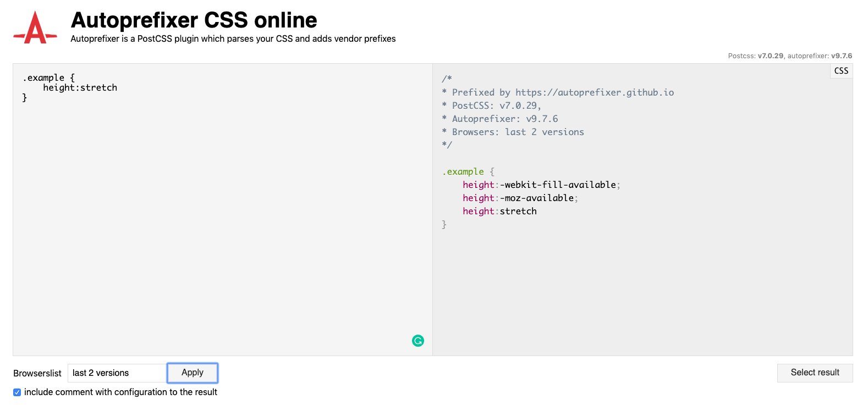Image resolution: width=868 pixels, height=405 pixels.
Task: Click the 'PostCSS: v7.0.29,' comment line
Action: (x=491, y=106)
